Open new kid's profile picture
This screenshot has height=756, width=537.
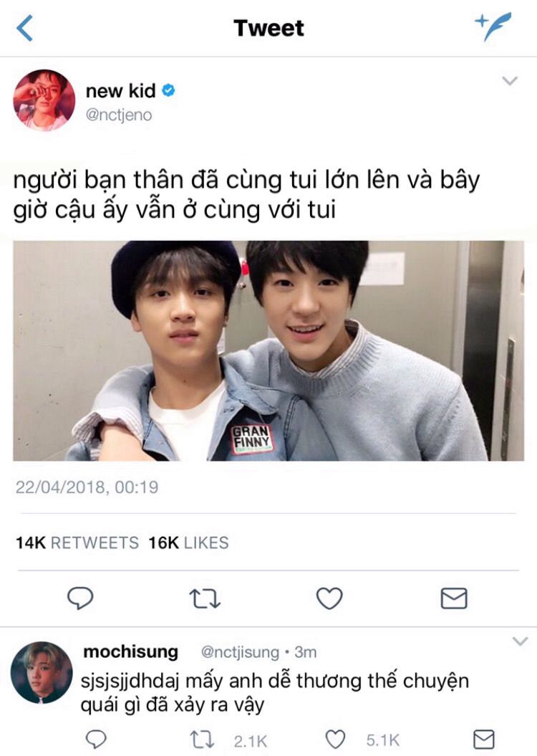[44, 100]
